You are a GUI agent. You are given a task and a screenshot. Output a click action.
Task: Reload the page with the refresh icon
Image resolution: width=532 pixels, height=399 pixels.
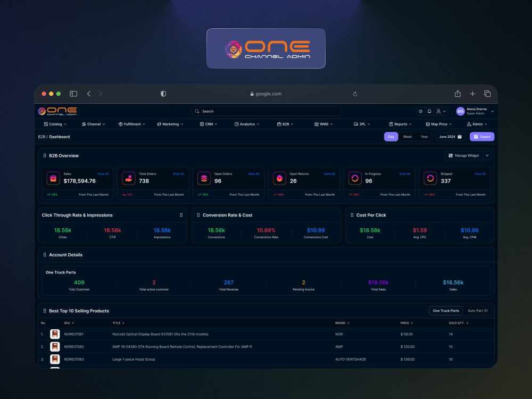tap(355, 94)
